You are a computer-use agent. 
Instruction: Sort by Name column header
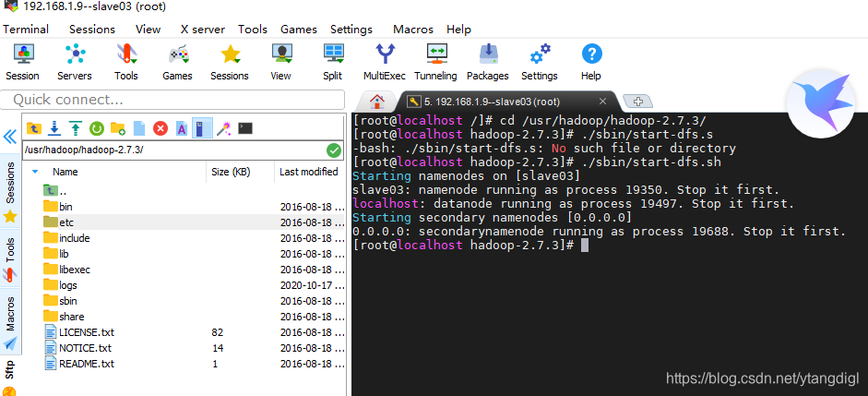point(65,172)
